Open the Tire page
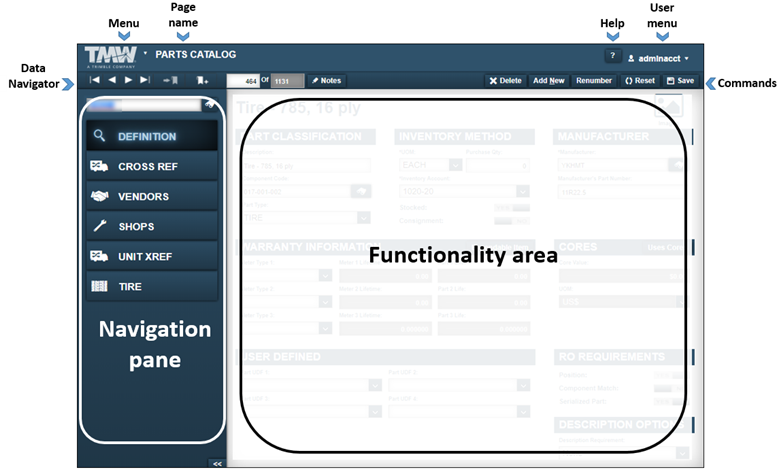This screenshot has width=779, height=472. click(152, 287)
